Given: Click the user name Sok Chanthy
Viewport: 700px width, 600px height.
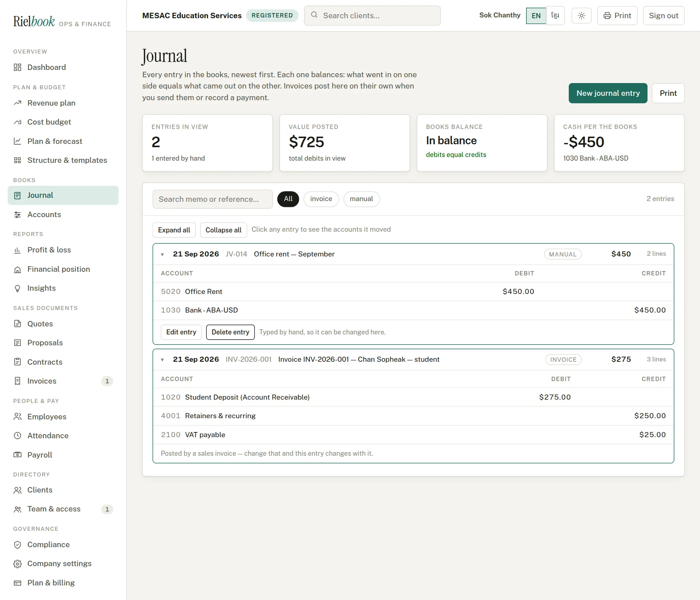Looking at the screenshot, I should click(499, 15).
